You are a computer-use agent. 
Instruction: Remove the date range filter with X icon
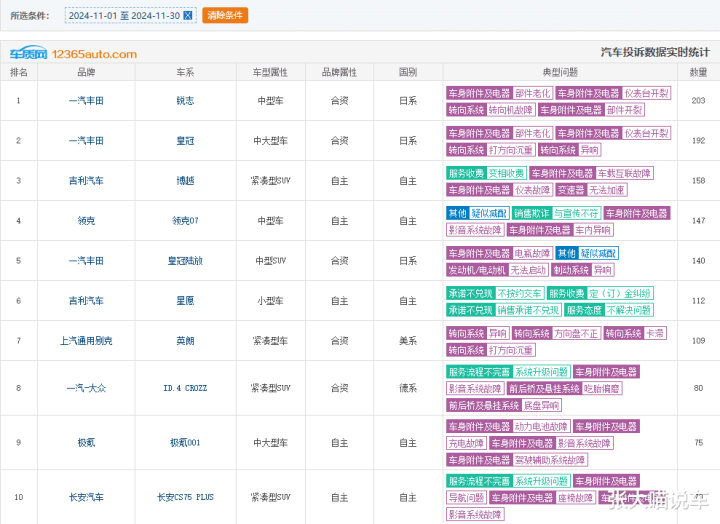188,15
